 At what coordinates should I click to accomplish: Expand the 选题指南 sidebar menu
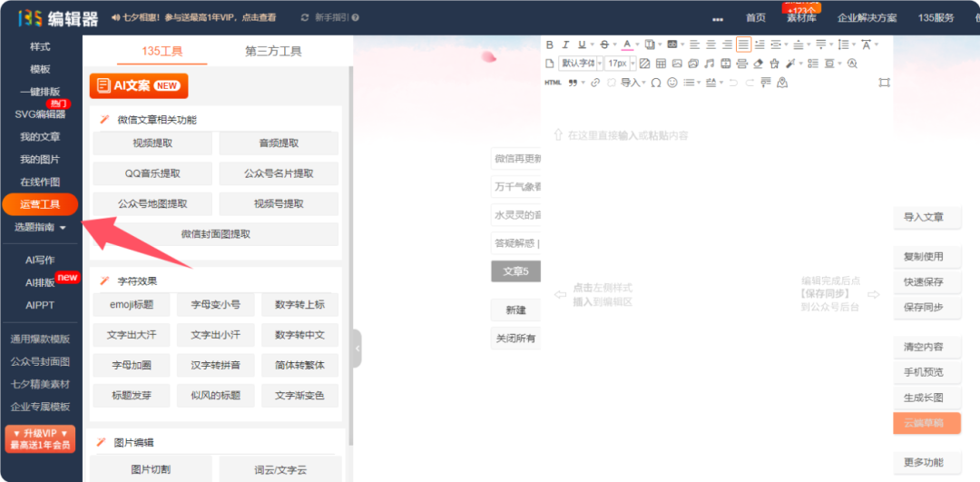[41, 227]
